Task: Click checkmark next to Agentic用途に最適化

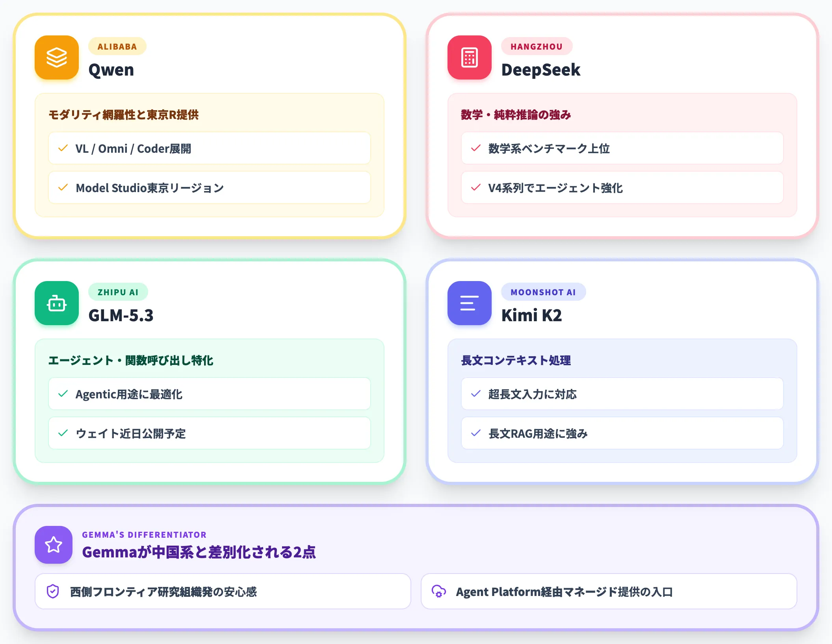Action: click(x=63, y=394)
